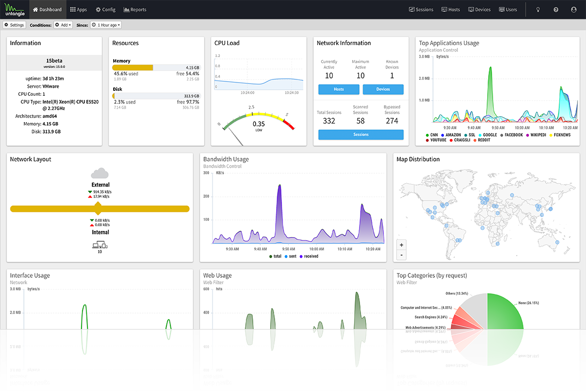Expand the Add conditions dropdown
Image resolution: width=586 pixels, height=392 pixels.
[x=63, y=25]
